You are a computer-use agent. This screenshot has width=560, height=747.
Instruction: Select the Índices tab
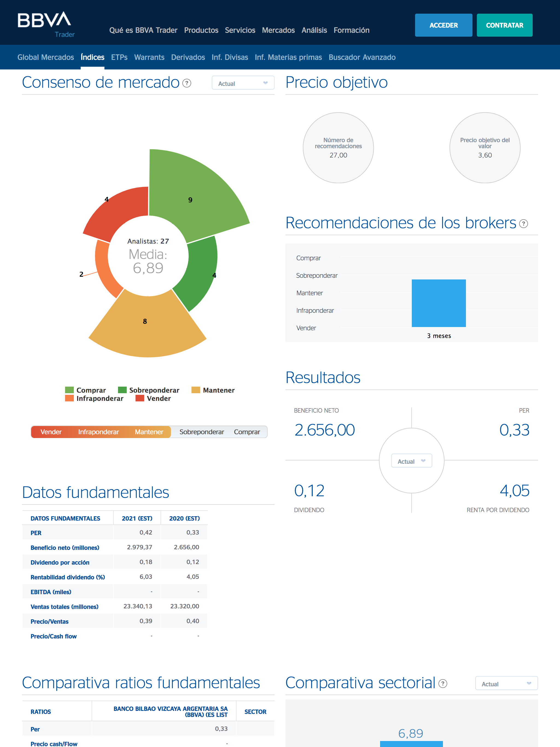coord(92,57)
